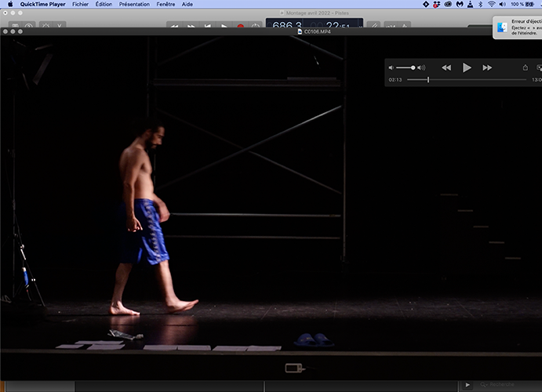Click the video timeline scrubber

coord(428,80)
